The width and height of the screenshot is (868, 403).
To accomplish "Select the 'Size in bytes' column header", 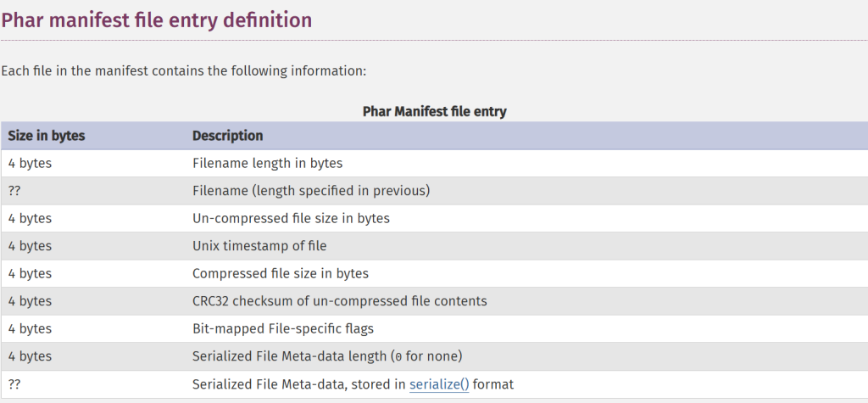I will (x=47, y=136).
